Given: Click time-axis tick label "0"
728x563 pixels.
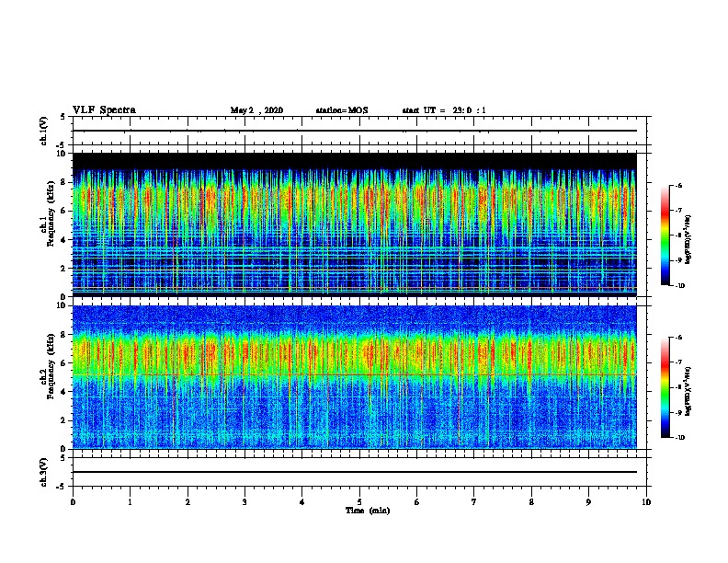Looking at the screenshot, I should pyautogui.click(x=73, y=501).
